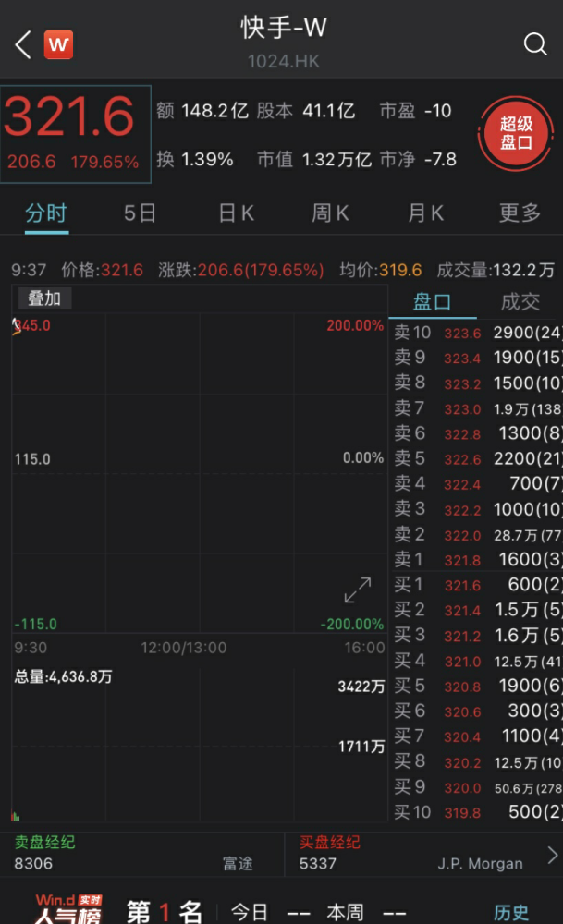Tap the red W stock badge icon
Viewport: 563px width, 924px height.
58,44
